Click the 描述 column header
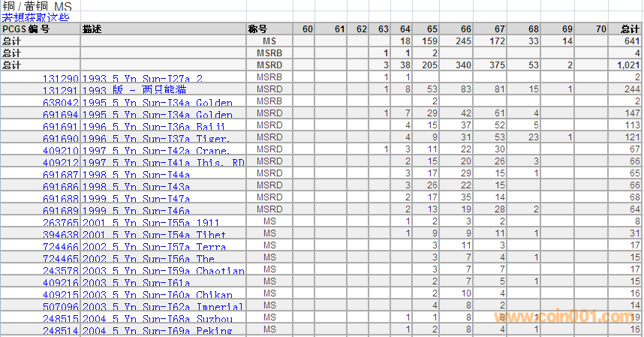This screenshot has height=337, width=644. pyautogui.click(x=92, y=29)
